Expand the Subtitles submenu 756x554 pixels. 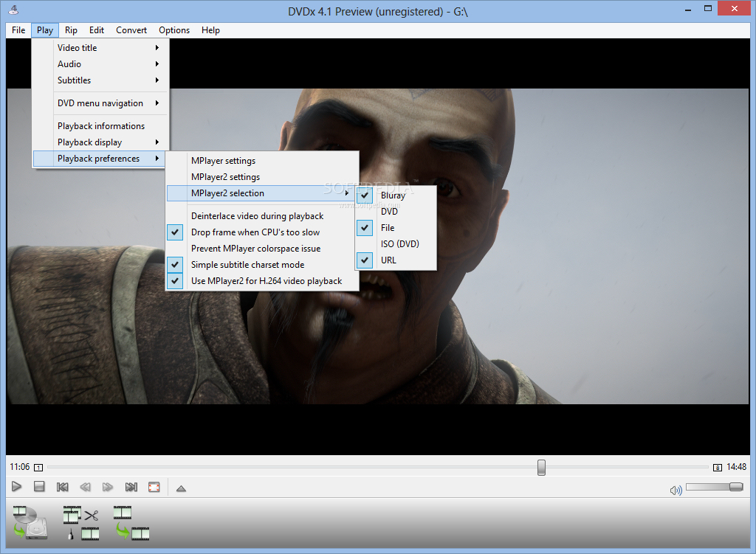(x=75, y=80)
